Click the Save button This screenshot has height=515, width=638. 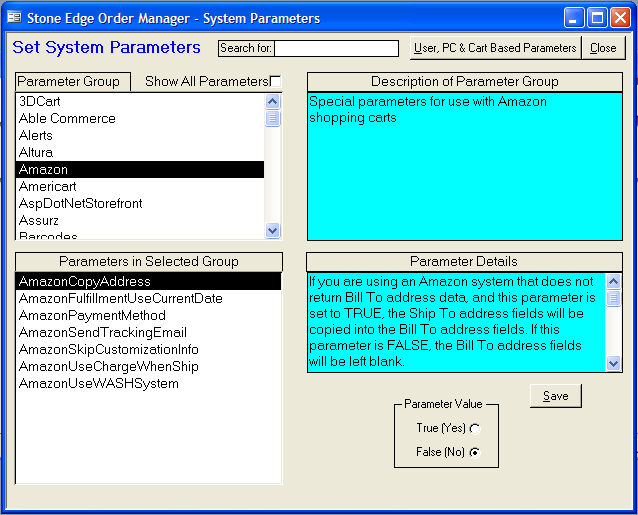click(556, 396)
